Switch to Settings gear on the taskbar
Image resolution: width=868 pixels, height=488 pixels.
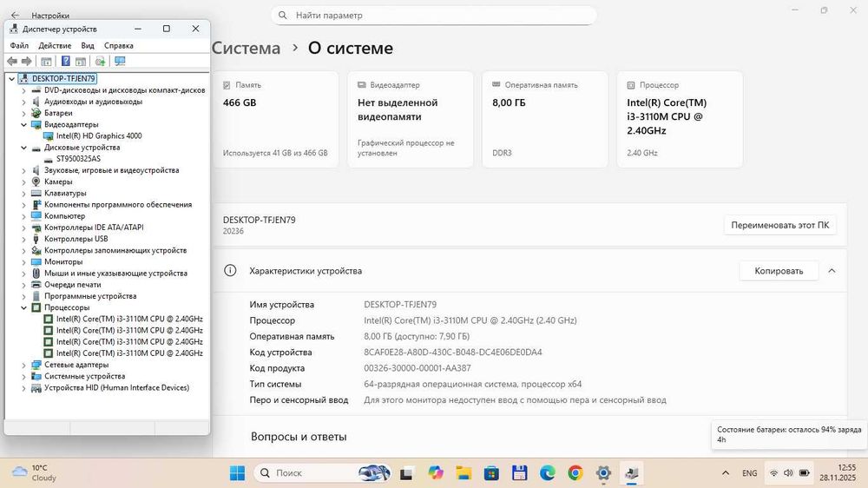click(x=603, y=473)
